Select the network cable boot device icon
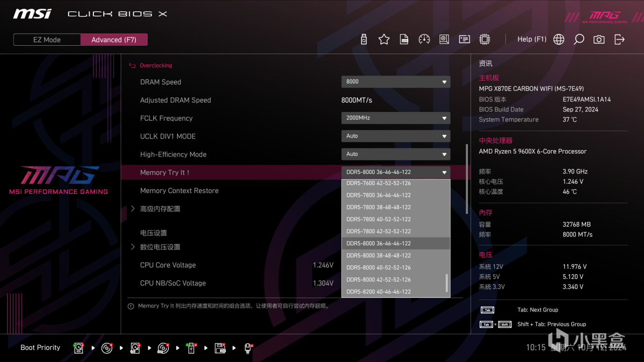 click(248, 348)
